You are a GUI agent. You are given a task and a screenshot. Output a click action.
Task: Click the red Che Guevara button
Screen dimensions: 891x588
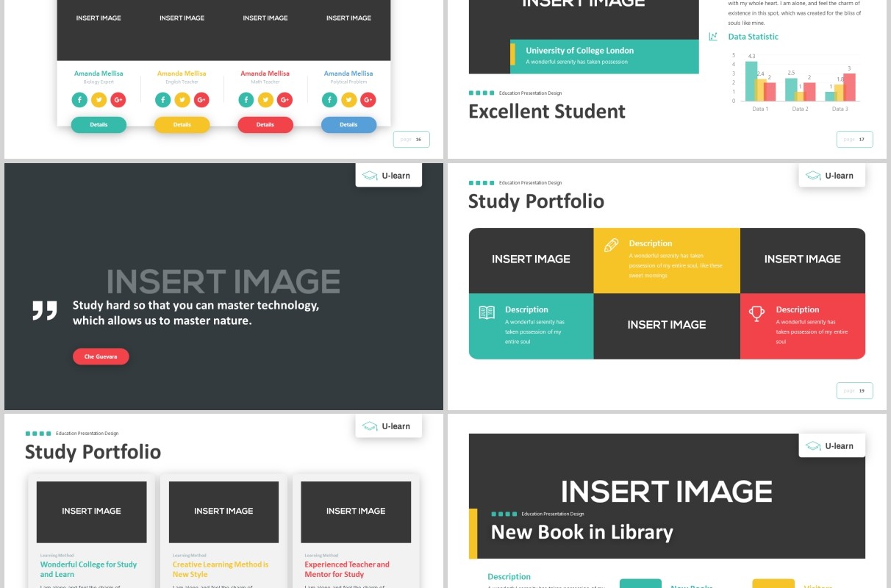tap(101, 356)
